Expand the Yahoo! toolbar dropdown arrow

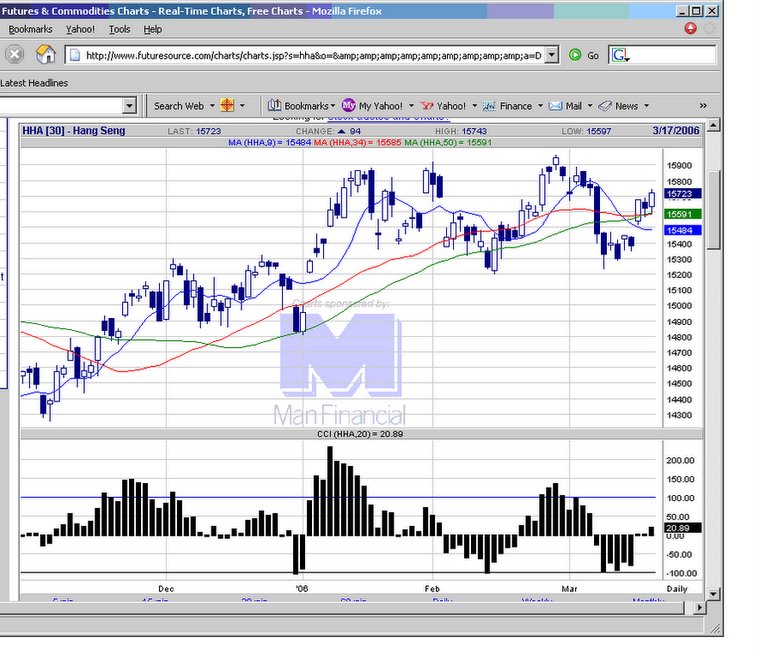pos(474,106)
